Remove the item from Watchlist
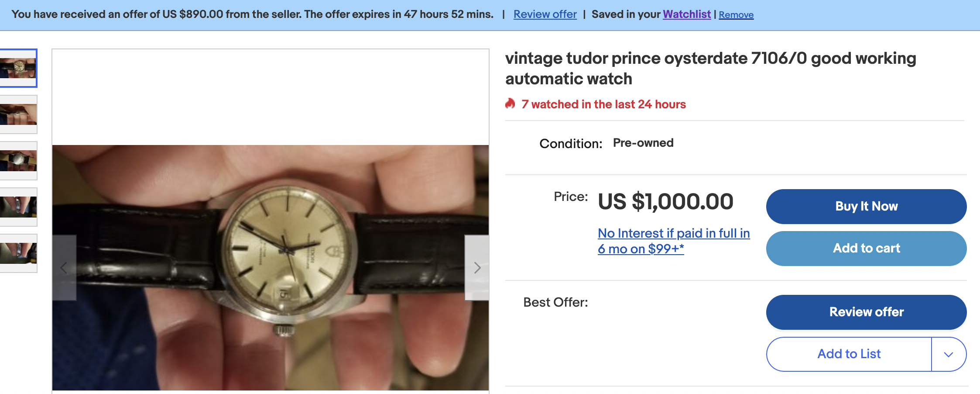 736,15
